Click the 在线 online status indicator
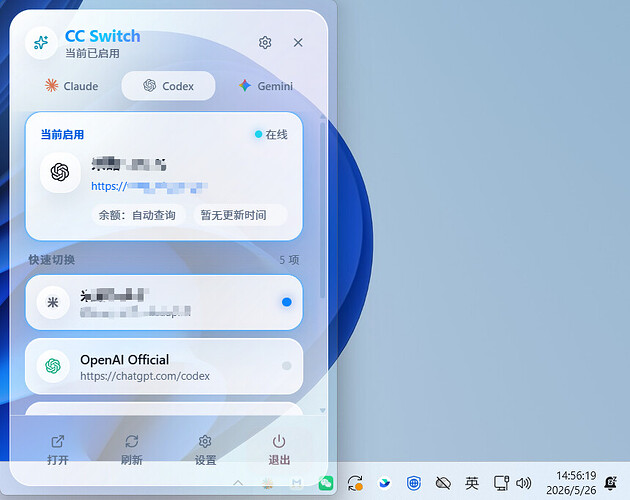The width and height of the screenshot is (630, 500). [x=271, y=134]
